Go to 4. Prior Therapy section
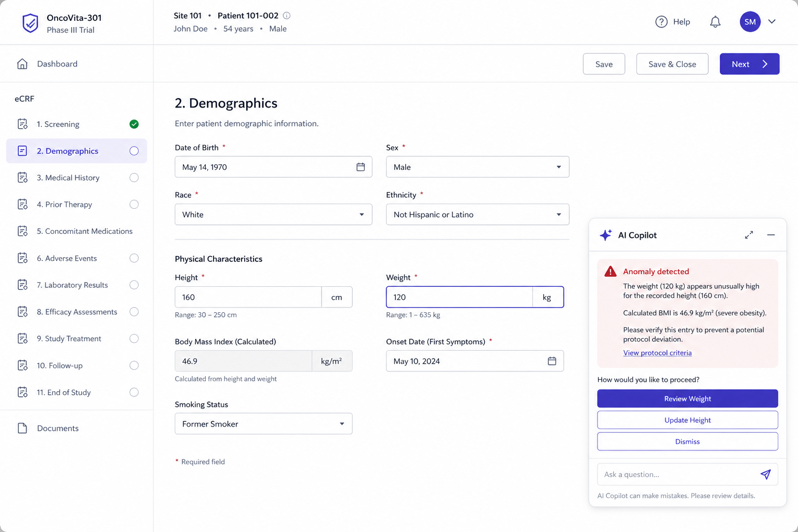This screenshot has height=532, width=798. coord(76,205)
